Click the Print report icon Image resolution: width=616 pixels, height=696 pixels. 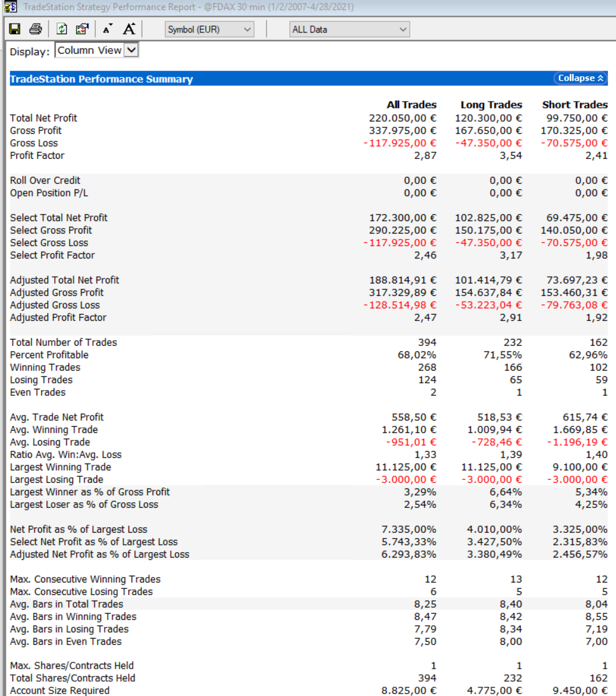[x=36, y=29]
